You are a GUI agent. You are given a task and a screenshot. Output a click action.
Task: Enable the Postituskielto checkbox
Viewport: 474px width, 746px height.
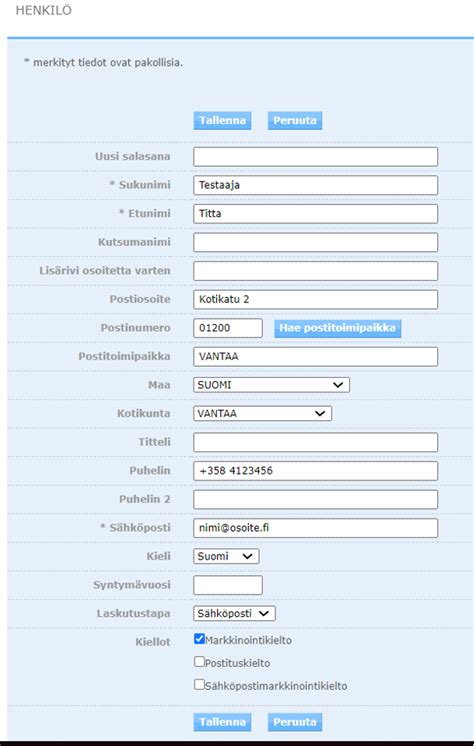[199, 662]
